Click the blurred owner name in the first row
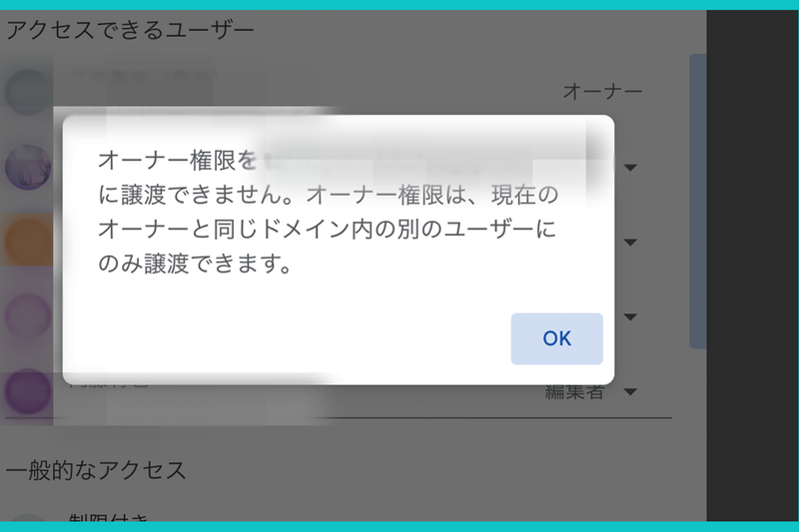 [144, 78]
